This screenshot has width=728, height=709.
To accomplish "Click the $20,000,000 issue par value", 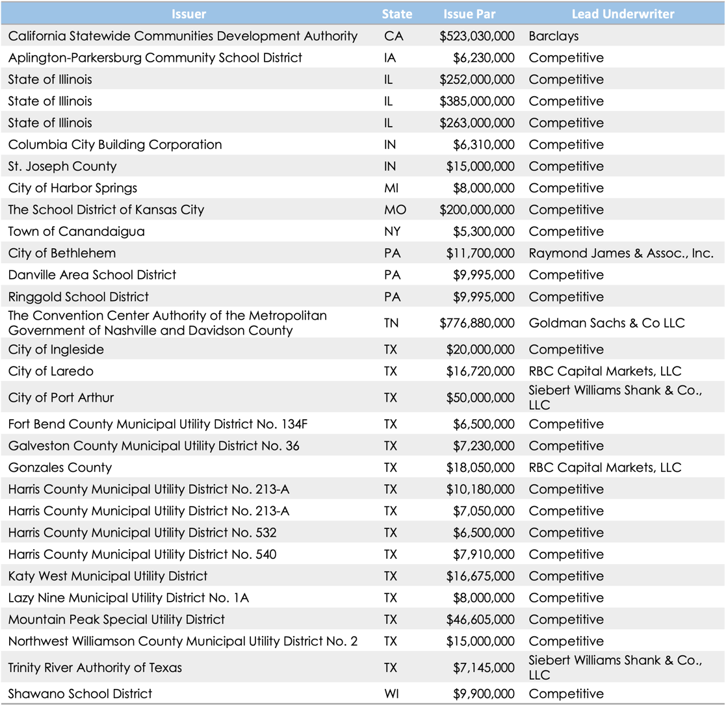I will tap(480, 349).
